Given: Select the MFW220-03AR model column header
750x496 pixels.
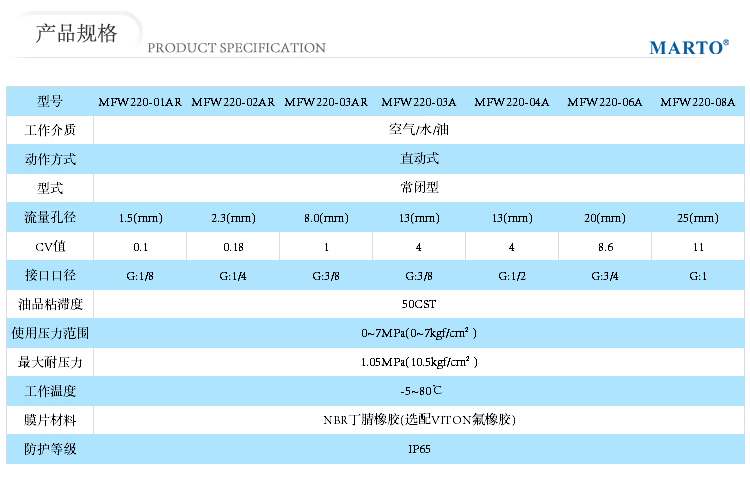Looking at the screenshot, I should pos(326,102).
